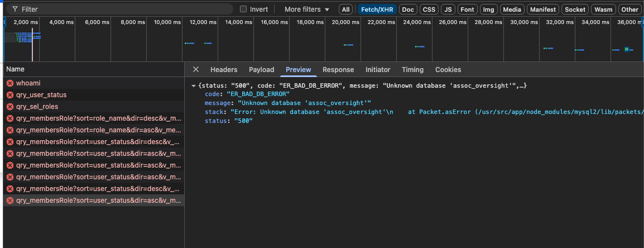Select the qry_user_status request row
The height and width of the screenshot is (248, 644).
coord(94,95)
